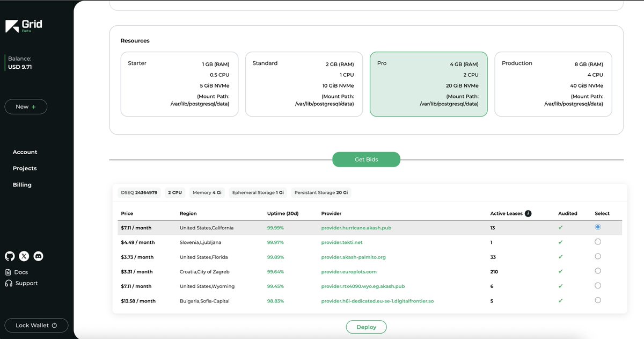The image size is (644, 339).
Task: Open Docs from the sidebar
Action: coord(20,272)
